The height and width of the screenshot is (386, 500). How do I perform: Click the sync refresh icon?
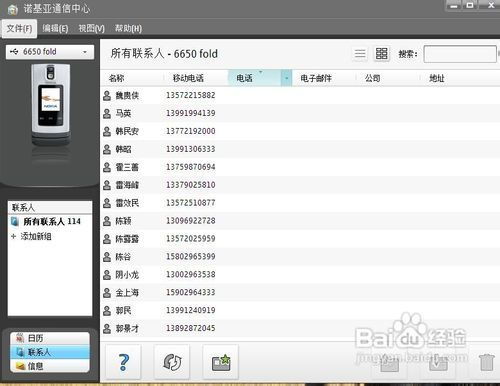tap(172, 362)
